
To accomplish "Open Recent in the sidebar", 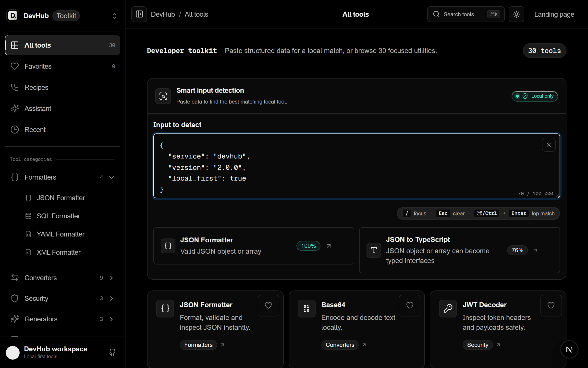I will [62, 130].
